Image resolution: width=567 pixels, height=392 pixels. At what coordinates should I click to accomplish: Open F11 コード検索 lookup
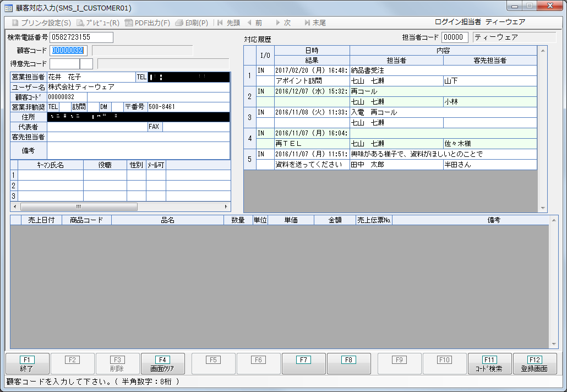coord(489,364)
